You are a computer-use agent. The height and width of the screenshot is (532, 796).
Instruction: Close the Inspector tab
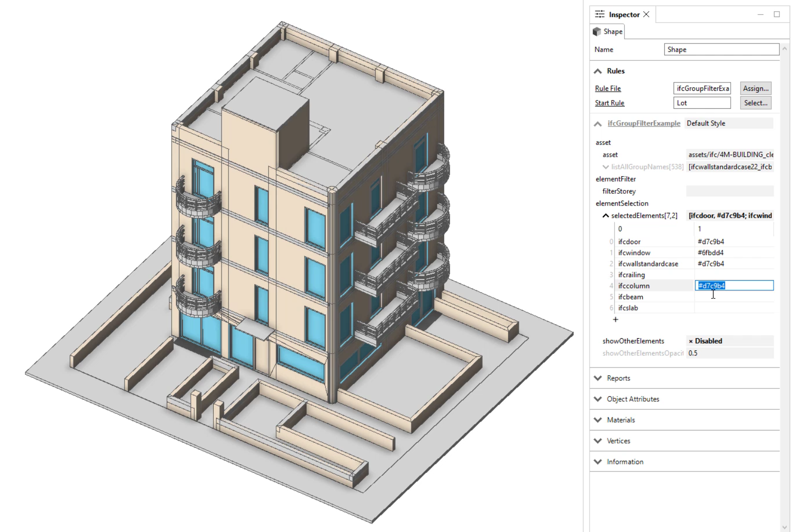tap(646, 14)
